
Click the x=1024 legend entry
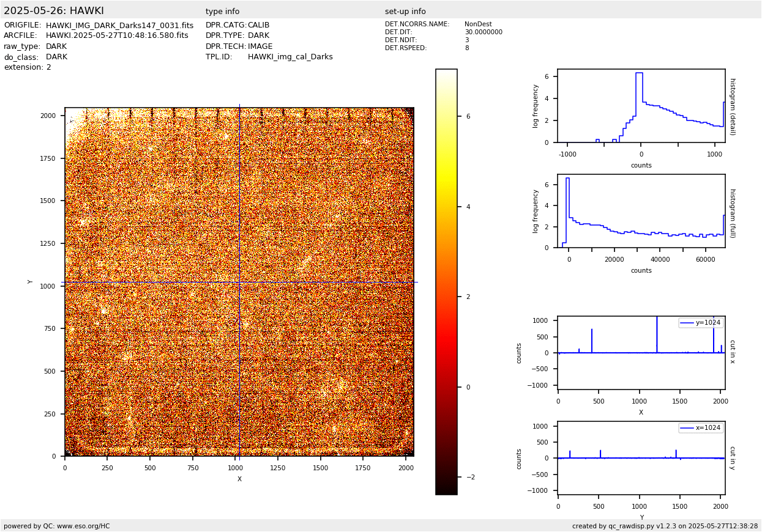click(701, 428)
